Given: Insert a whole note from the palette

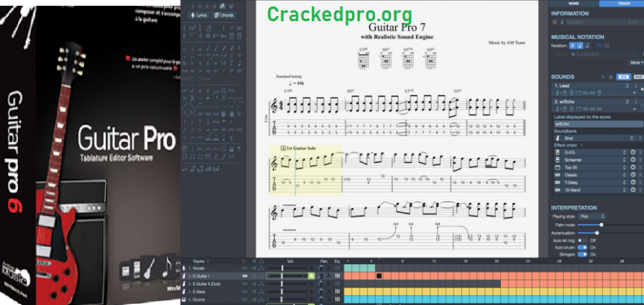Looking at the screenshot, I should 184,49.
